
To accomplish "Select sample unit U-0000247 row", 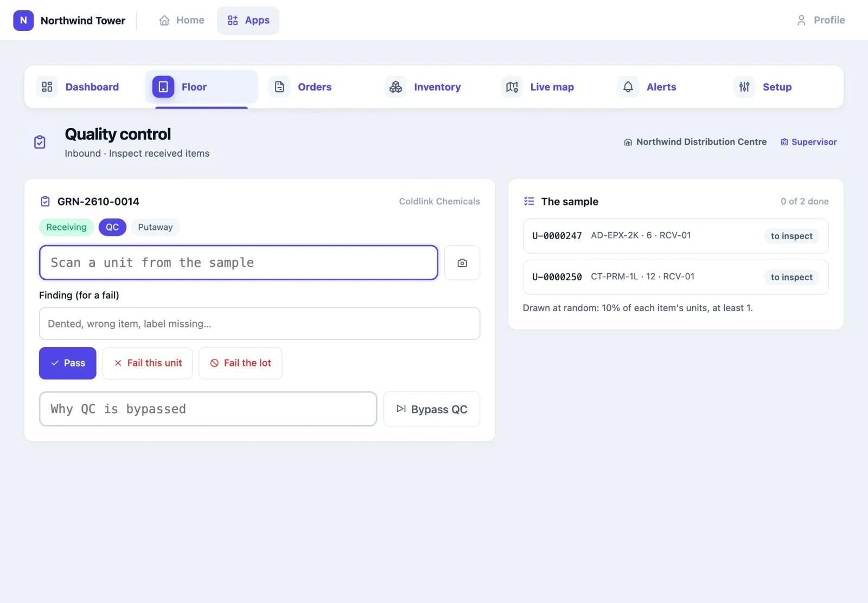I will (x=675, y=236).
